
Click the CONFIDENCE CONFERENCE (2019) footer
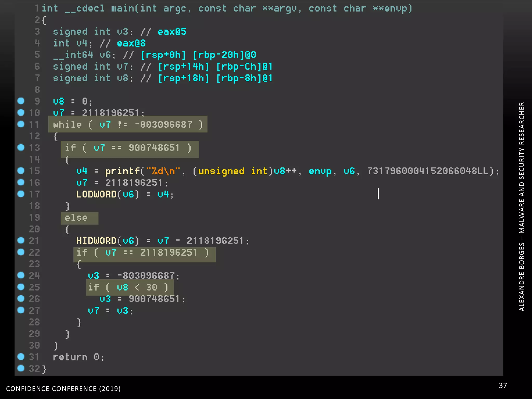(63, 389)
